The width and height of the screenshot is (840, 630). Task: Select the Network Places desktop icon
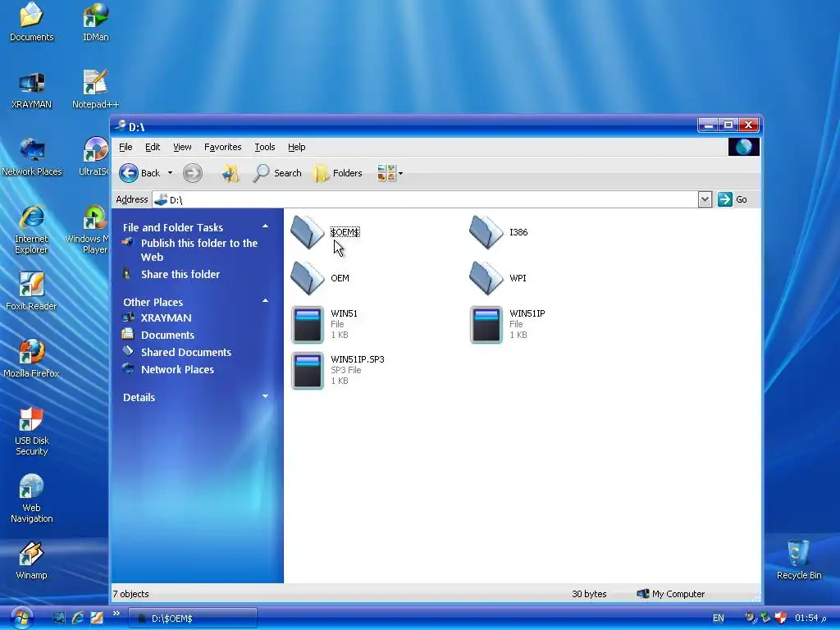pyautogui.click(x=32, y=157)
